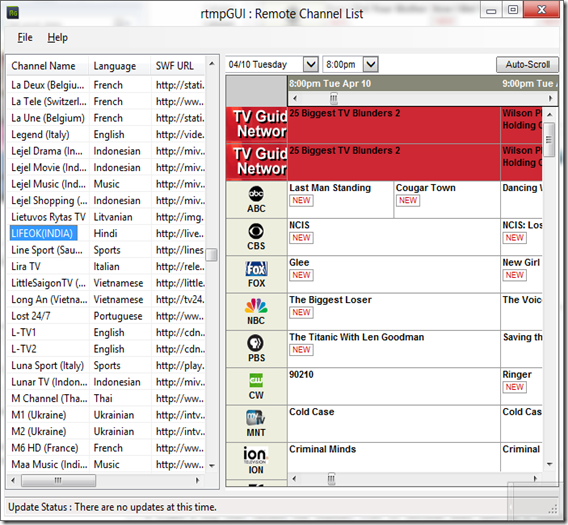Sort by Language column header
Image resolution: width=568 pixels, height=525 pixels.
pyautogui.click(x=120, y=66)
